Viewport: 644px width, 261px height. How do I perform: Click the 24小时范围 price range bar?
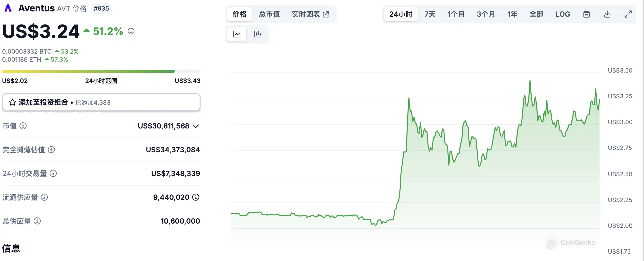[x=101, y=71]
